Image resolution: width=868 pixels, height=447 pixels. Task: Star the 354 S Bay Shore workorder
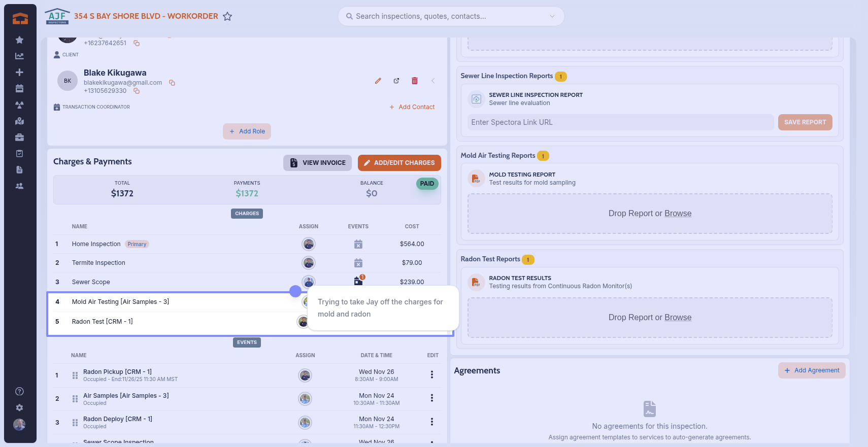(227, 16)
